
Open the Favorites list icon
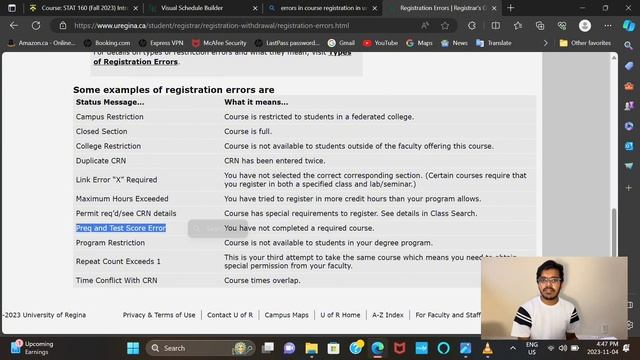coord(518,26)
